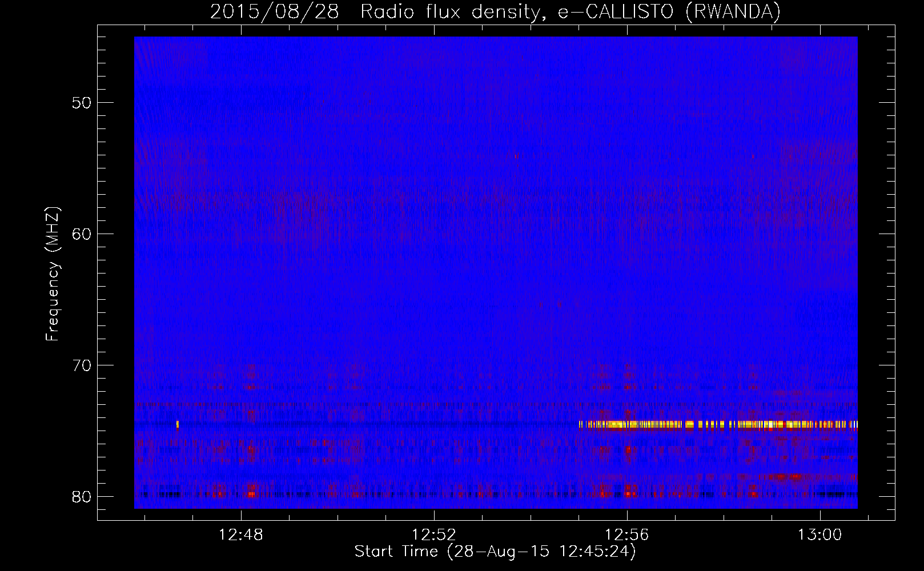Click the 12:56 time axis label
Image resolution: width=924 pixels, height=571 pixels.
point(627,535)
